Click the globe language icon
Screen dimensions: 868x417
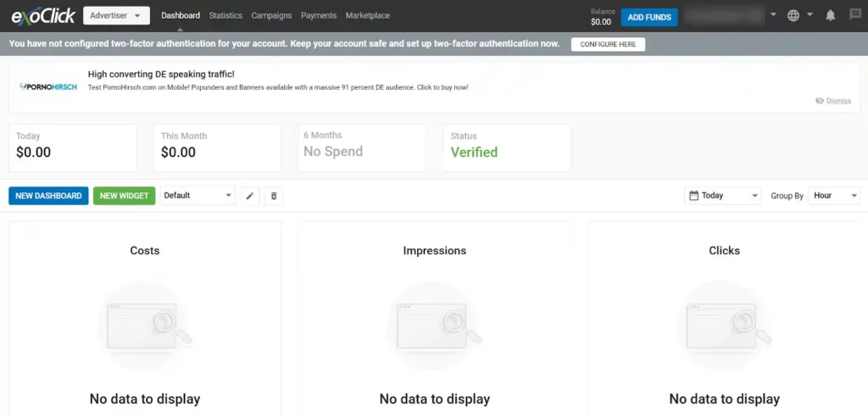point(793,15)
